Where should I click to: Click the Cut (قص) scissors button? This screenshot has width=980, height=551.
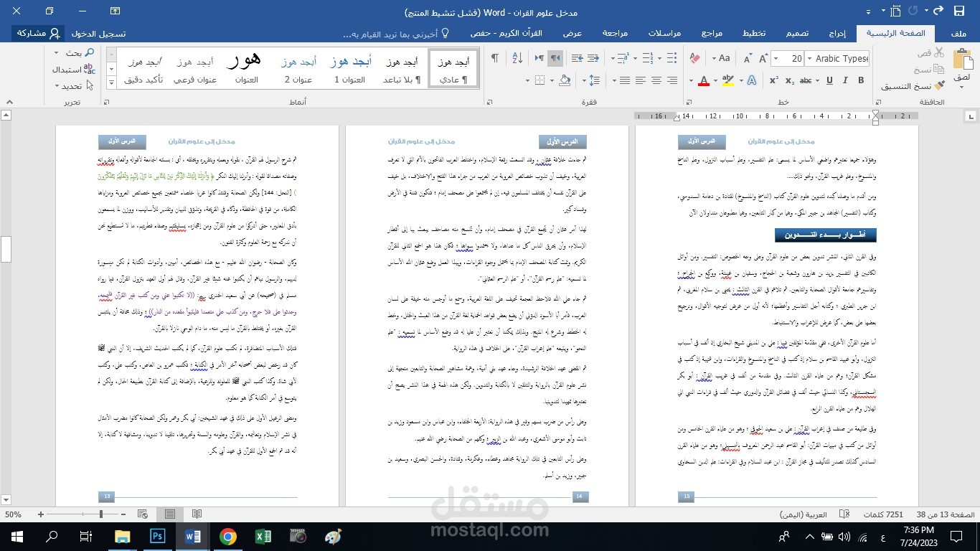coord(930,53)
